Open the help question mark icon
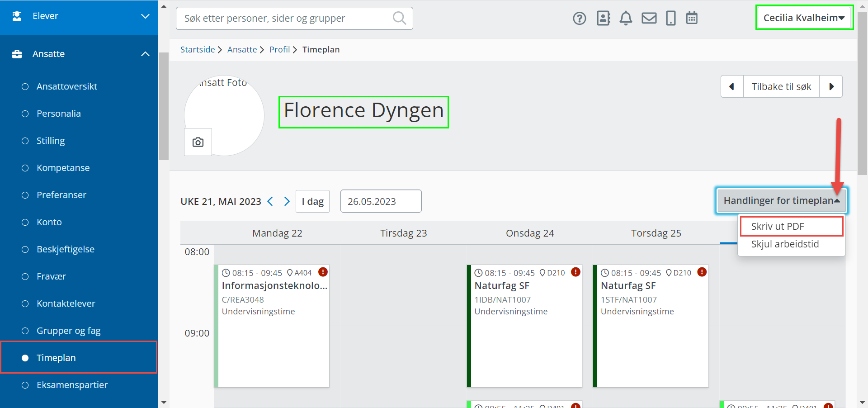 tap(579, 19)
